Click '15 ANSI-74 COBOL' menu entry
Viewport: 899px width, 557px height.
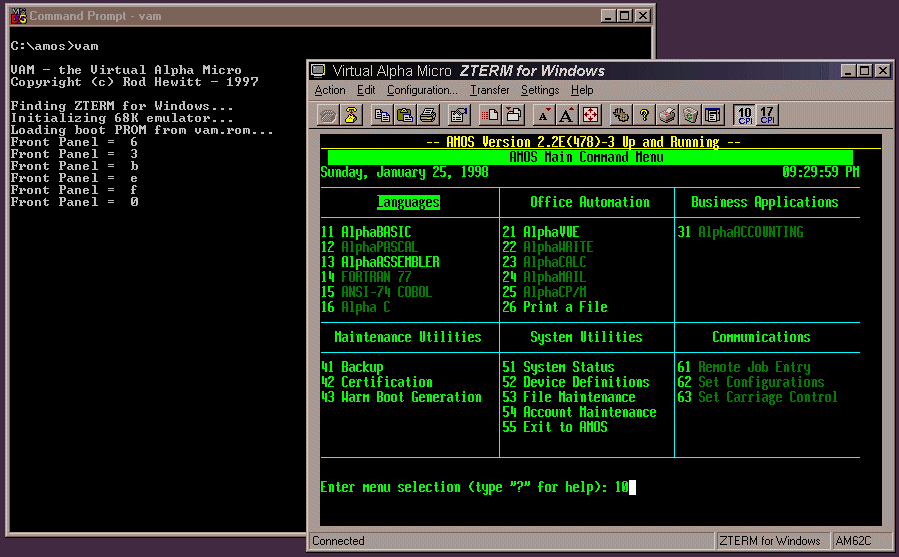pyautogui.click(x=376, y=291)
